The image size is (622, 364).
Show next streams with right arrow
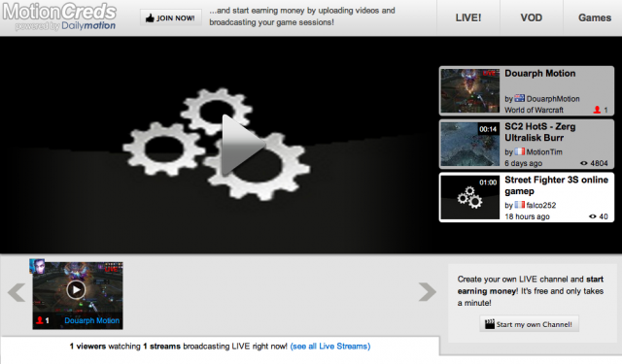tap(428, 292)
